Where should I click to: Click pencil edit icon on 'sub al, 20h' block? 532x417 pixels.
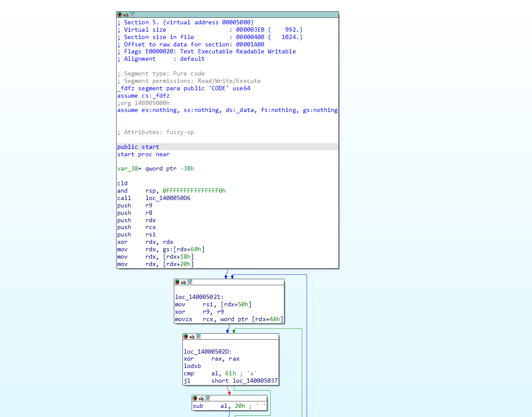pos(201,398)
